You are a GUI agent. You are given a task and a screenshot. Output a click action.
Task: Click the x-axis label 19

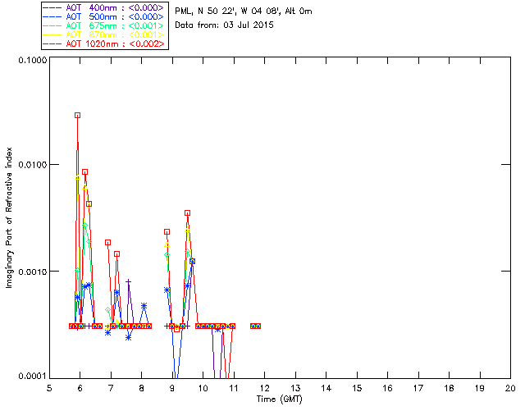(480, 388)
